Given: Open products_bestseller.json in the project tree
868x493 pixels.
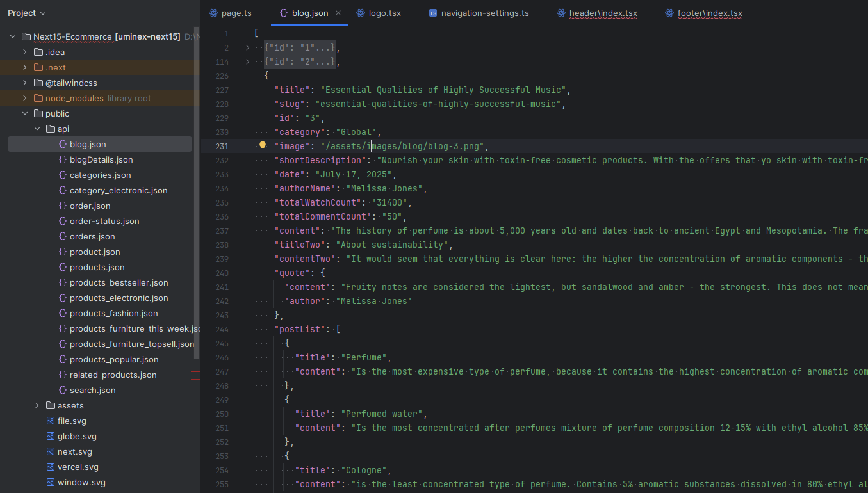Looking at the screenshot, I should click(x=119, y=283).
